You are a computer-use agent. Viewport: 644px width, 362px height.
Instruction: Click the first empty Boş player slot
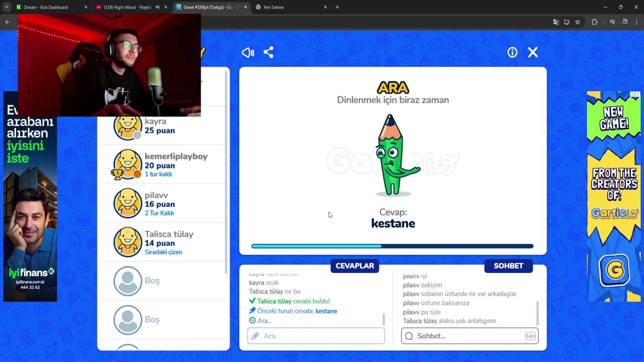[163, 281]
